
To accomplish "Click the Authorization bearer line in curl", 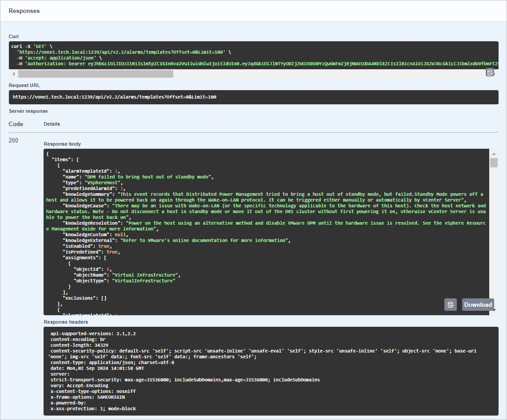I will (257, 64).
